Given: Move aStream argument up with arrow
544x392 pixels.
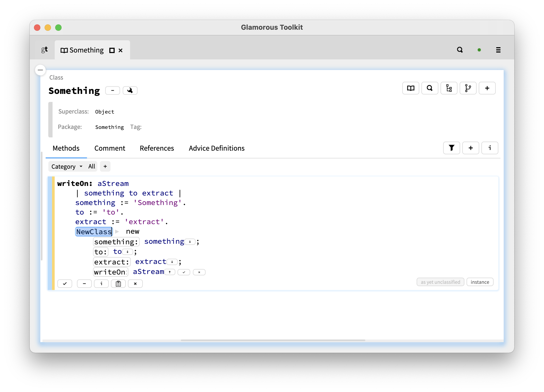Looking at the screenshot, I should (x=170, y=272).
